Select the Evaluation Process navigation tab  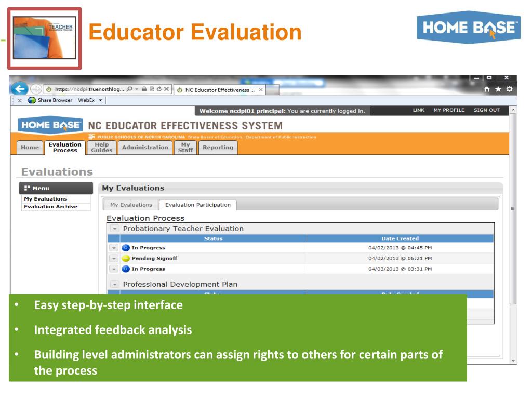[x=65, y=147]
